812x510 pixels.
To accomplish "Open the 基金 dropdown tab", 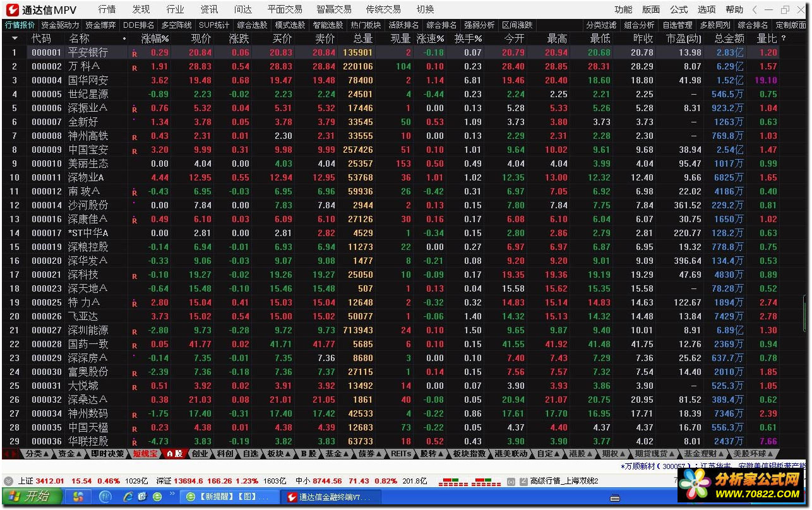I will (338, 454).
